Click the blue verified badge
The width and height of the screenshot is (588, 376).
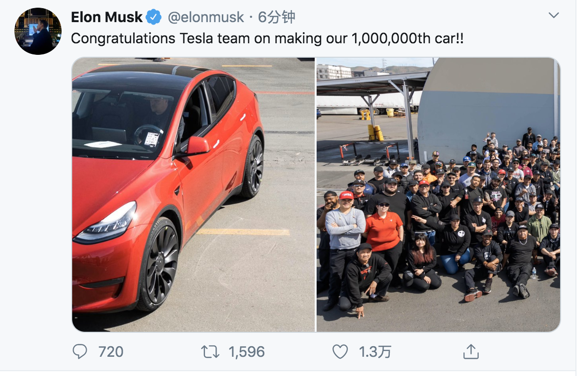click(154, 17)
